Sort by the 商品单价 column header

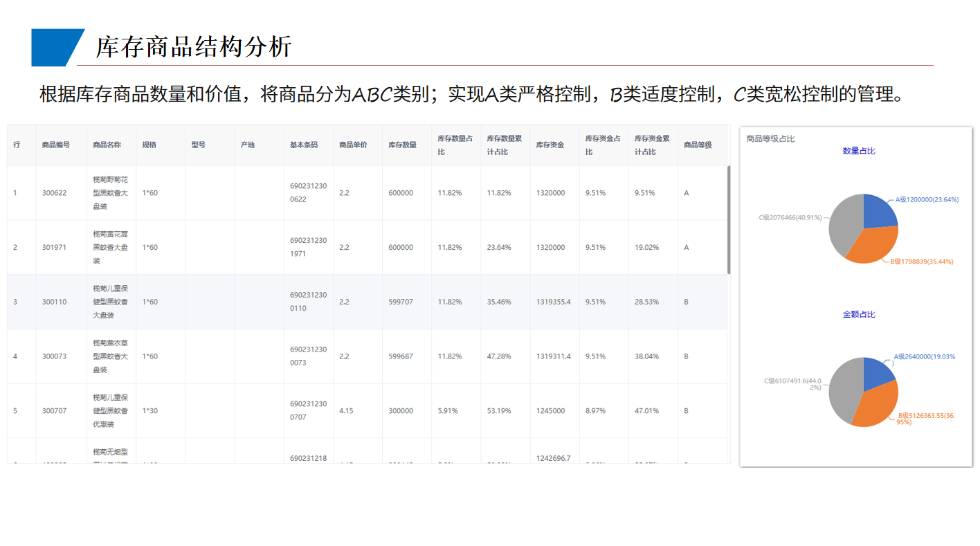pos(352,145)
